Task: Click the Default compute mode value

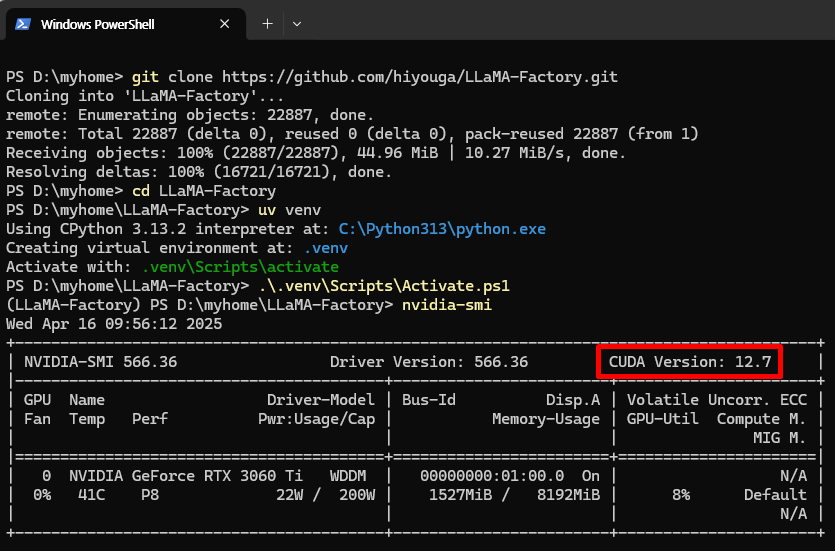Action: (775, 495)
